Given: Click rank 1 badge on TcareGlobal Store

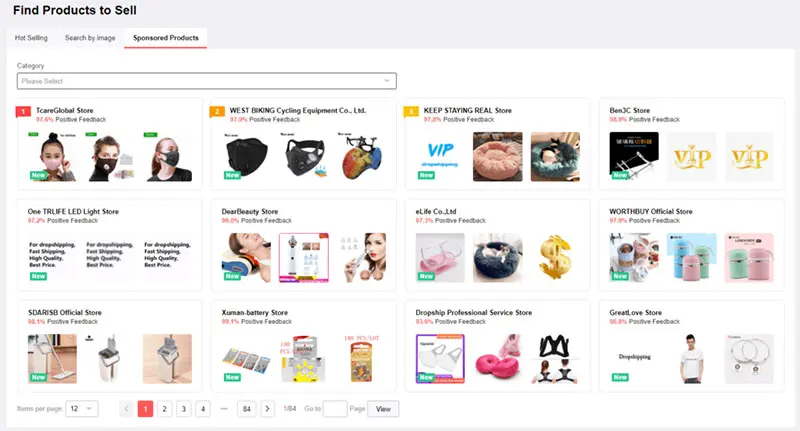Looking at the screenshot, I should tap(23, 111).
